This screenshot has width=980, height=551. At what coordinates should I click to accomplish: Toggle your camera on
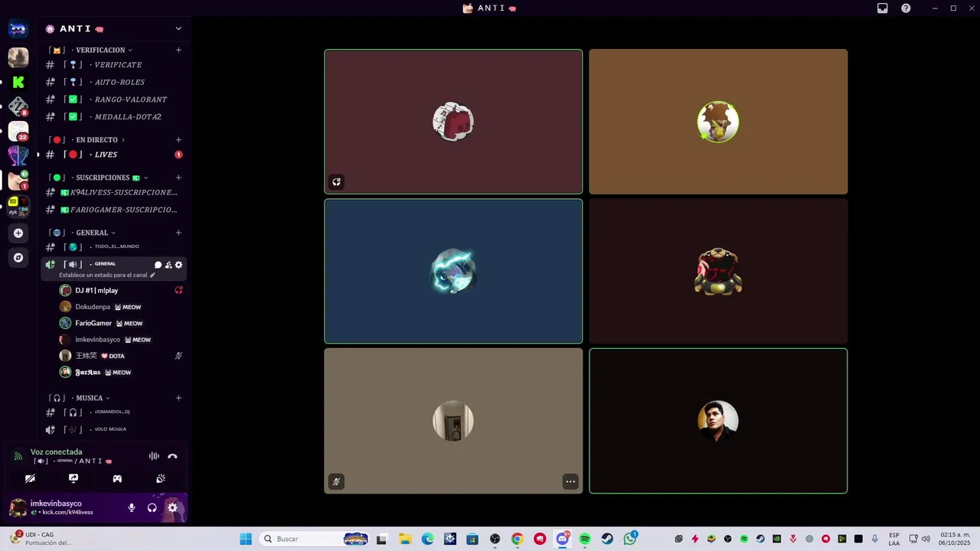(30, 478)
